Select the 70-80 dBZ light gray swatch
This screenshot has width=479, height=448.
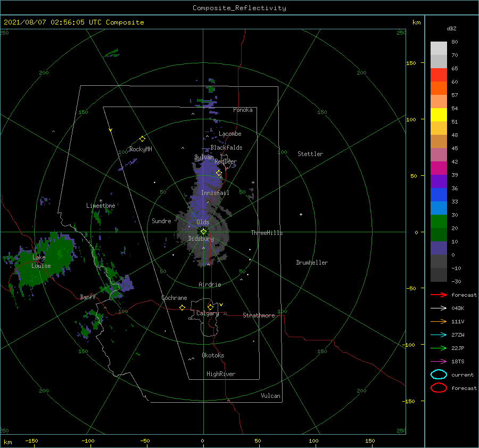(439, 48)
